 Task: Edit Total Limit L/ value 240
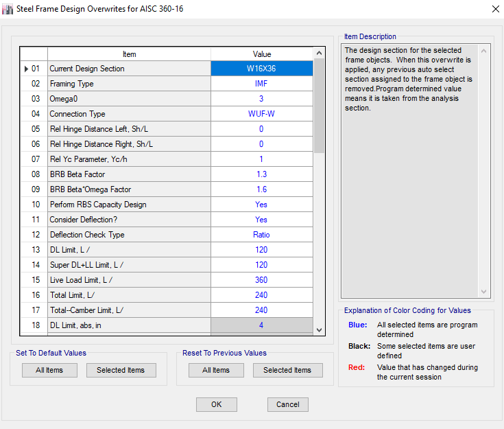click(262, 295)
